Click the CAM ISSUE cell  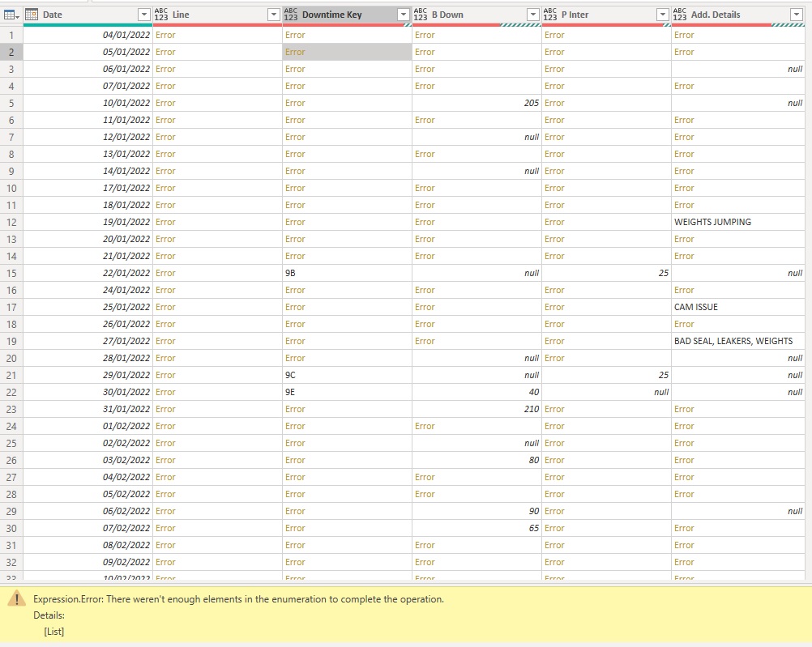click(738, 307)
